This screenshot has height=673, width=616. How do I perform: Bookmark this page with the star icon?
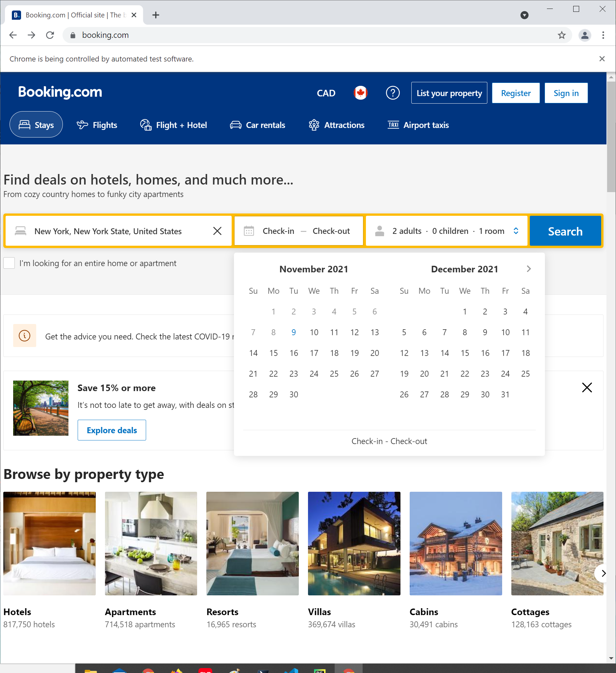point(562,35)
